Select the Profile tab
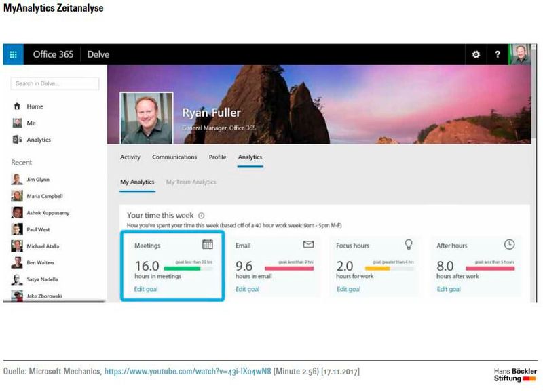 (x=217, y=157)
